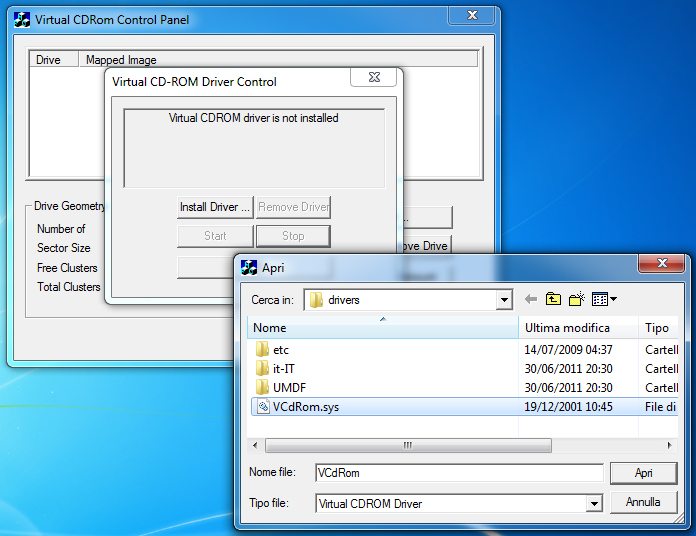Select the etc folder
Viewport: 696px width, 536px height.
(x=280, y=350)
